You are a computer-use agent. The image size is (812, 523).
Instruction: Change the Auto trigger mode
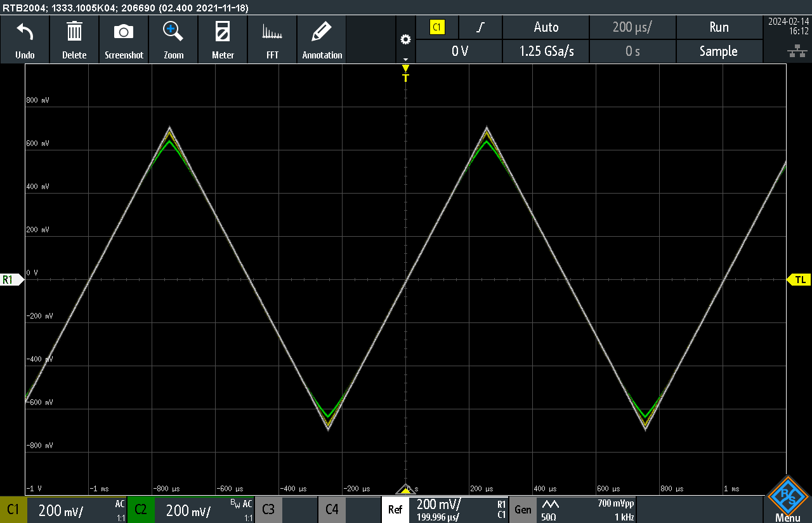546,27
